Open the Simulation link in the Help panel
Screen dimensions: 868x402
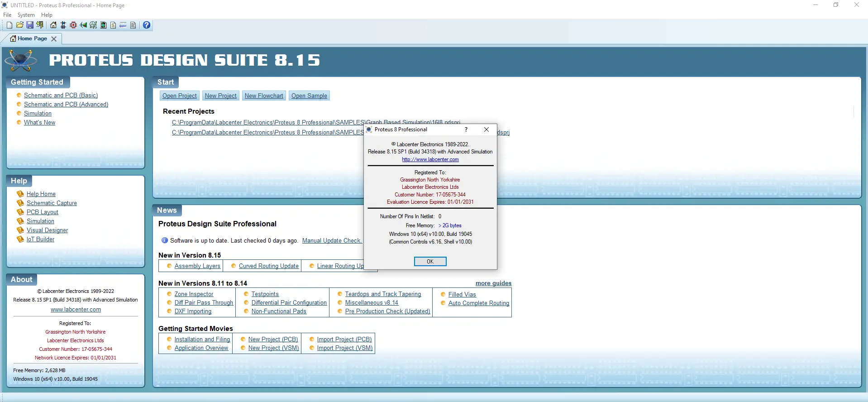point(40,221)
